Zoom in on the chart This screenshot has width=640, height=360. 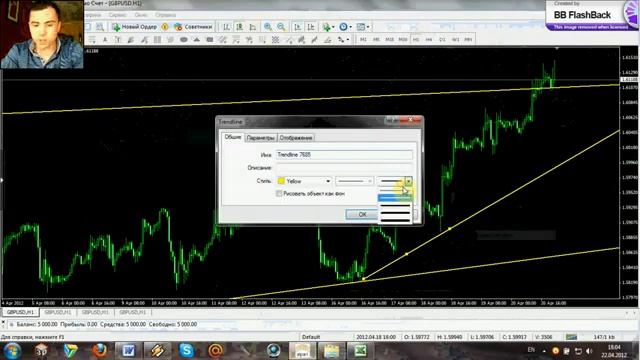(x=268, y=27)
